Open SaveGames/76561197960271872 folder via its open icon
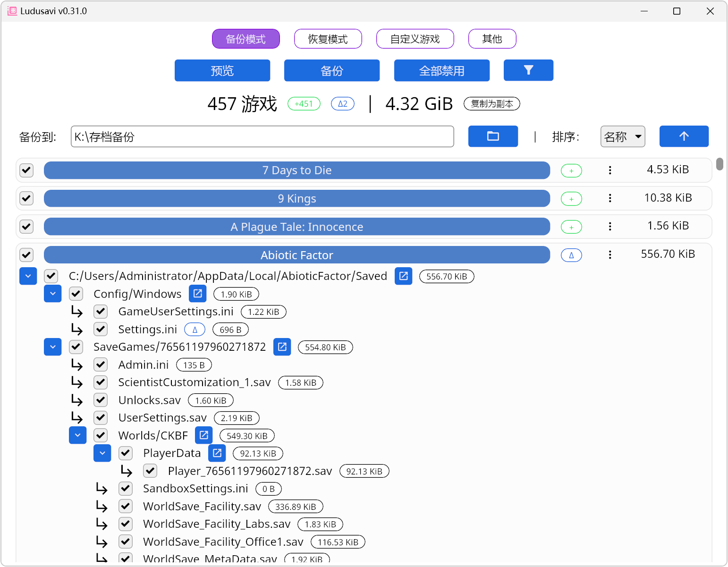 click(282, 347)
